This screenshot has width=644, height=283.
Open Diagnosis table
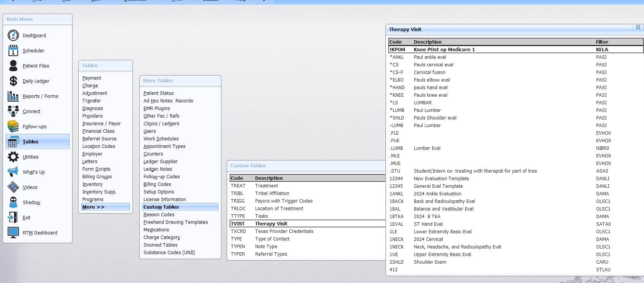93,108
